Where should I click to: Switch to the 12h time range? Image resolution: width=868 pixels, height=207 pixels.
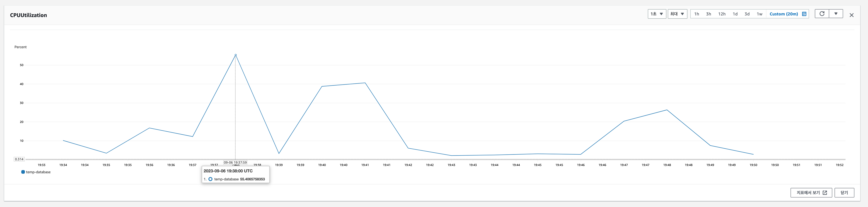722,14
